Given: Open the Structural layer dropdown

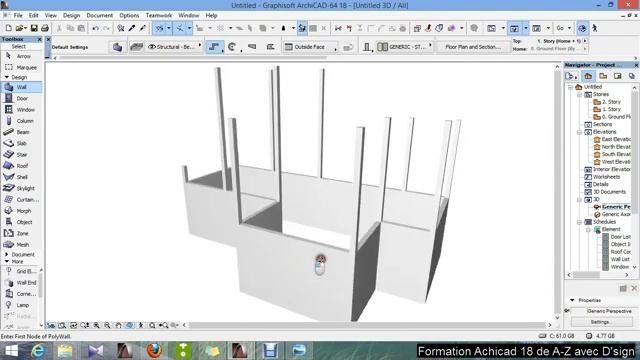Looking at the screenshot, I should tap(175, 47).
